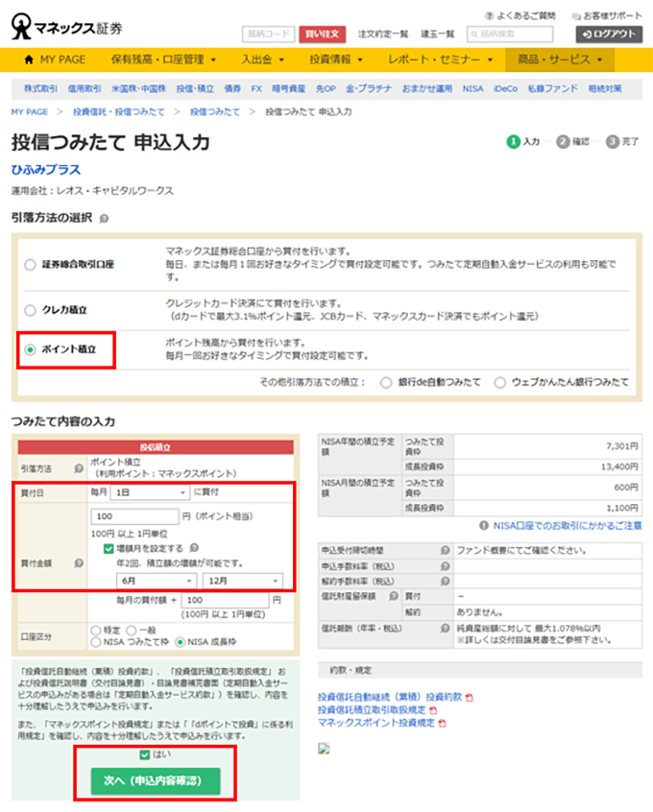Image resolution: width=653 pixels, height=812 pixels.
Task: Focus the 銘柄検索 search box
Action: (510, 35)
